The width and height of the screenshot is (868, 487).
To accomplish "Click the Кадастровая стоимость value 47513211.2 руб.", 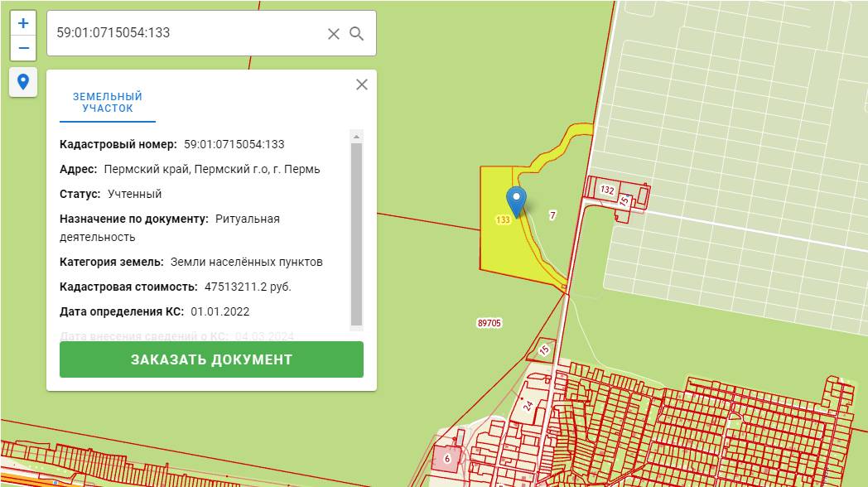I will click(248, 287).
